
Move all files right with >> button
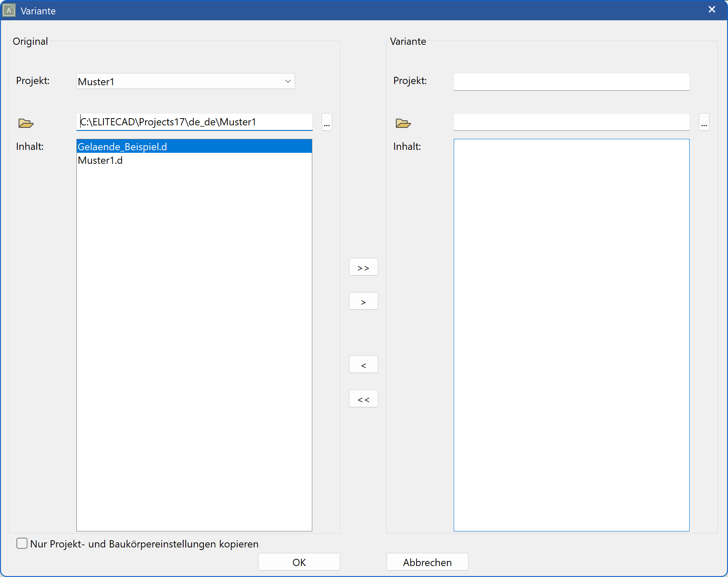pyautogui.click(x=363, y=267)
